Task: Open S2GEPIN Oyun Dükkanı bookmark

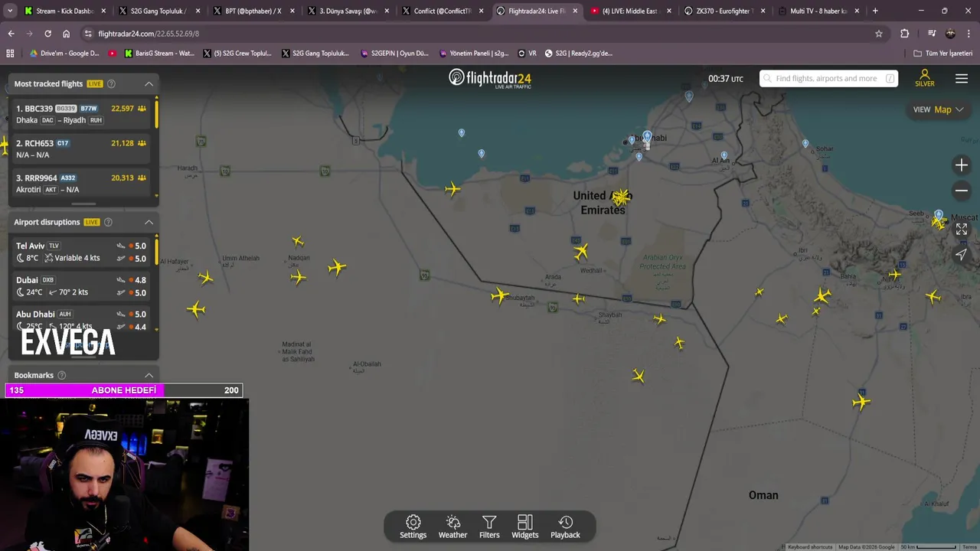Action: pos(394,54)
